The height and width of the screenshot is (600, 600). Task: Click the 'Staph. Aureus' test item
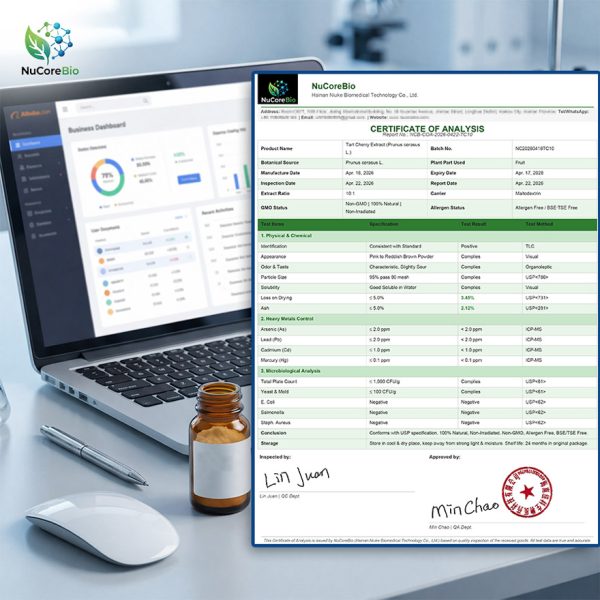276,423
